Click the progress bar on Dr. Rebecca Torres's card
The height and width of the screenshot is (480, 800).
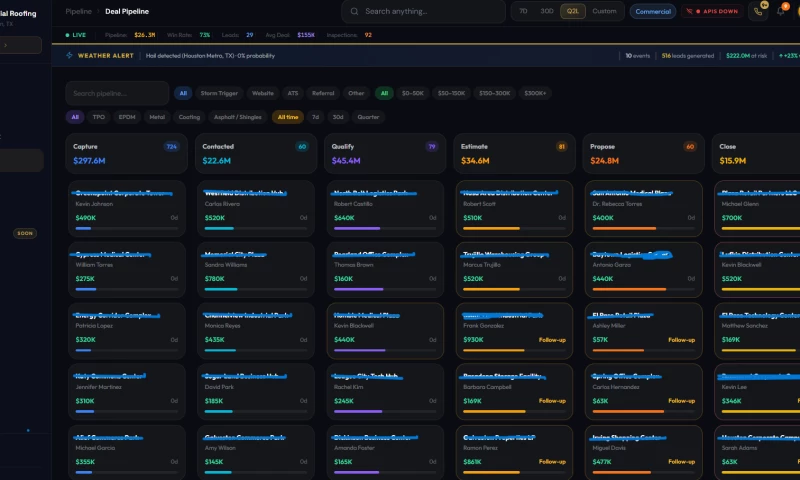point(643,229)
